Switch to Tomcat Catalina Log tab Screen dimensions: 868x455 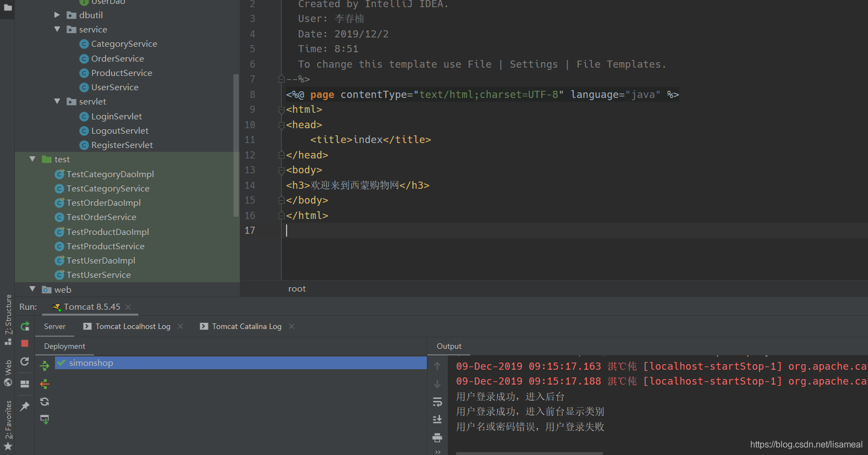(247, 326)
